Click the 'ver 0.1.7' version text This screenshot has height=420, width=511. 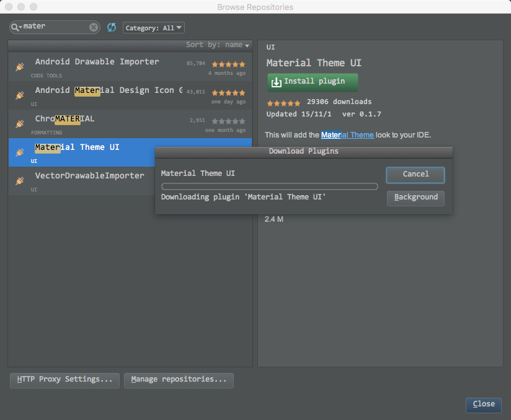(x=362, y=114)
